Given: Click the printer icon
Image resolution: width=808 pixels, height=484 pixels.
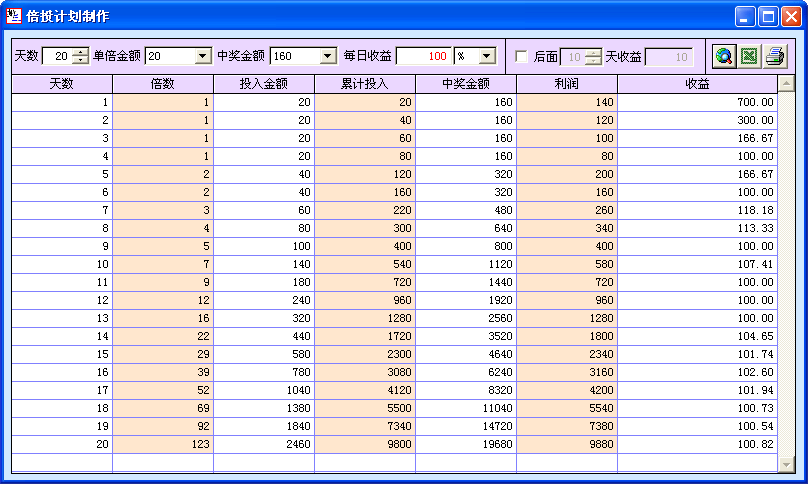Looking at the screenshot, I should point(774,57).
